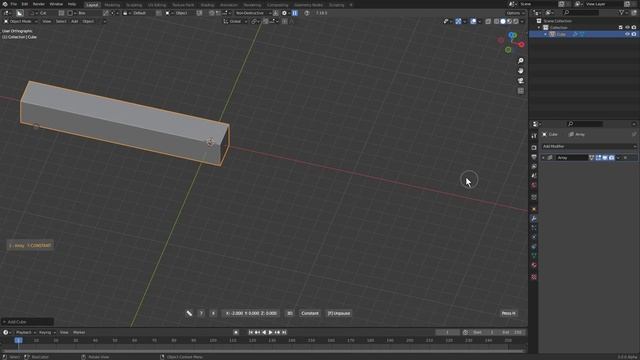
Task: Open the viewport Options dropdown
Action: click(x=516, y=13)
